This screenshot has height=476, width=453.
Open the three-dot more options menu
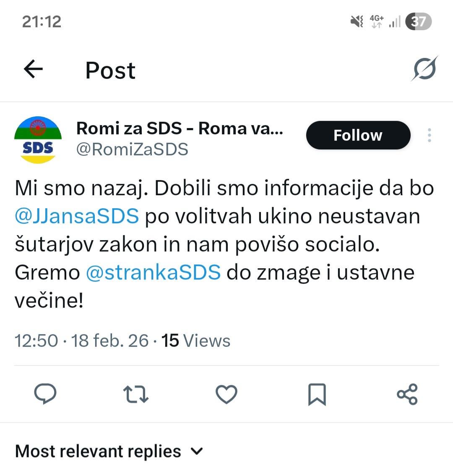(x=429, y=135)
